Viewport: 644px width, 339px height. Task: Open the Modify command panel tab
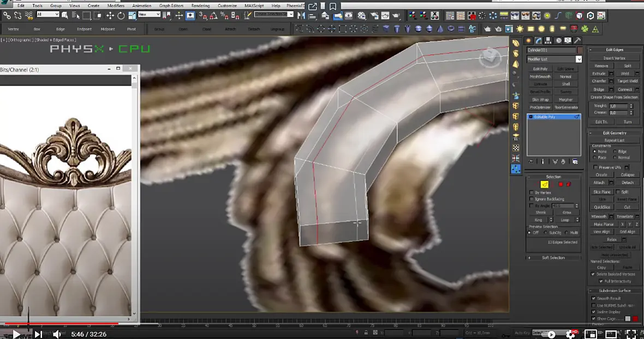point(539,40)
